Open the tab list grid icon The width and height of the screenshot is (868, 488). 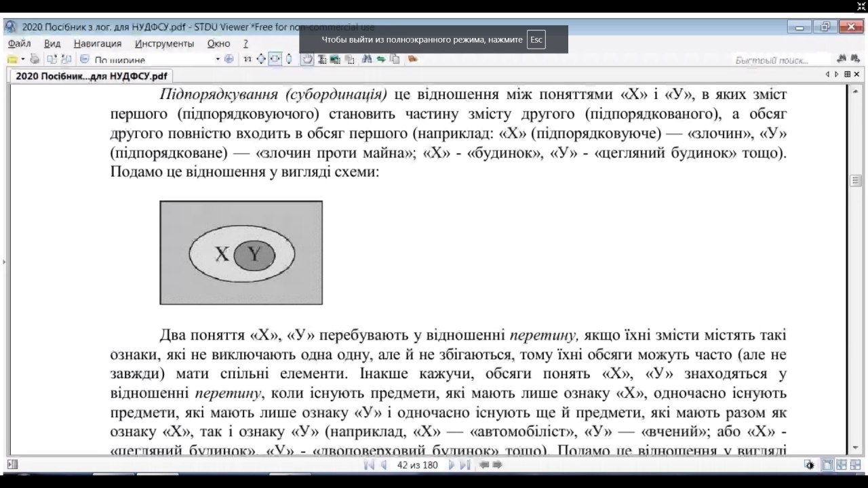point(848,74)
